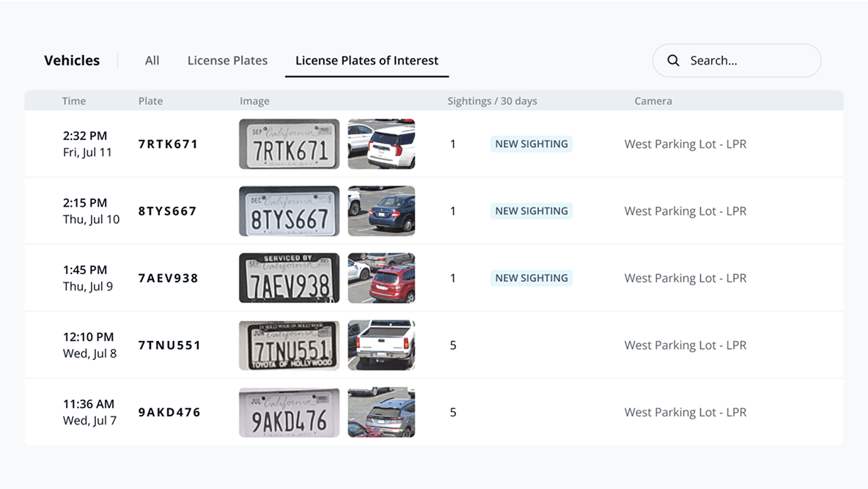Image resolution: width=868 pixels, height=489 pixels.
Task: Click New Sighting badge for 7AEV938
Action: pos(531,279)
